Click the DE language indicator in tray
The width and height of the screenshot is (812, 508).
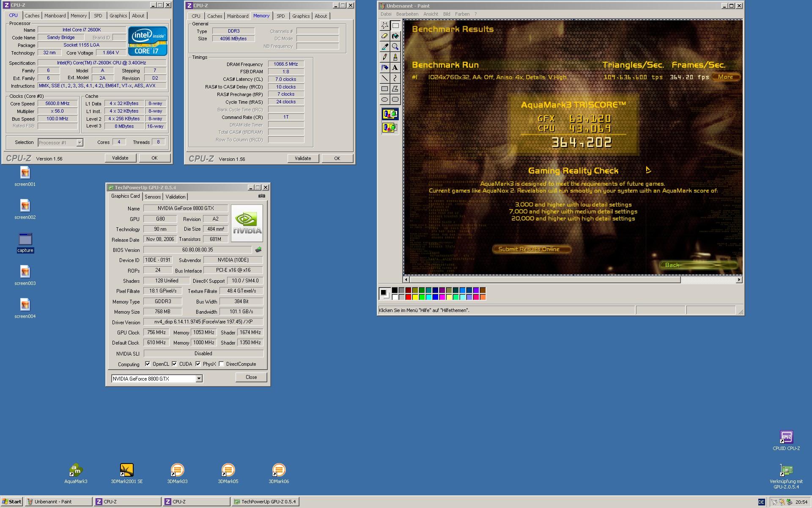[x=761, y=502]
